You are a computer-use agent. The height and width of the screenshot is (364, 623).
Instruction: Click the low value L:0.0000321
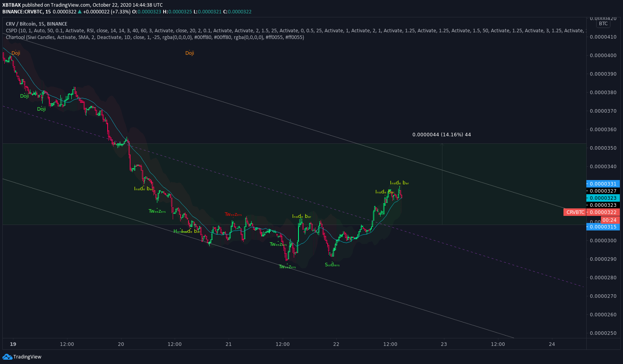[x=207, y=12]
